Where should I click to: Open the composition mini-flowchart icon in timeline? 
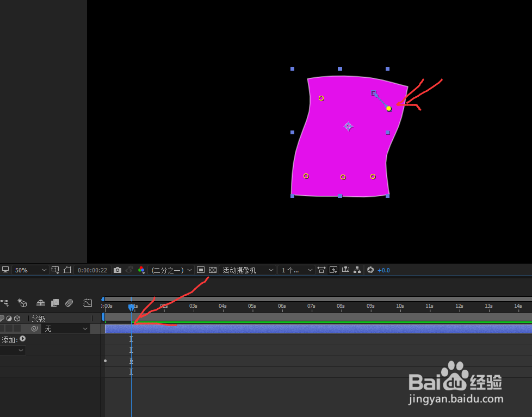4,302
